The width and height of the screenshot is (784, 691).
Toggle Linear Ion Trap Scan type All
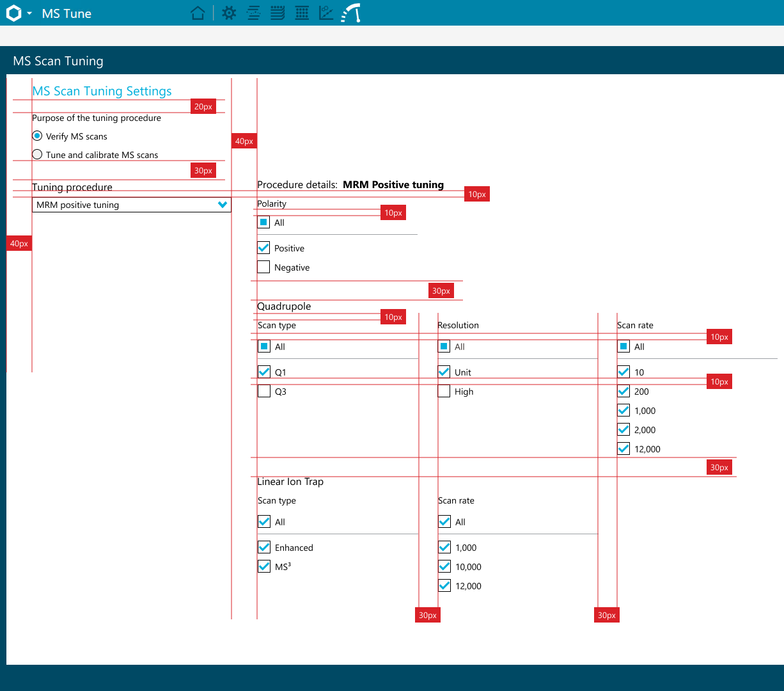click(264, 521)
